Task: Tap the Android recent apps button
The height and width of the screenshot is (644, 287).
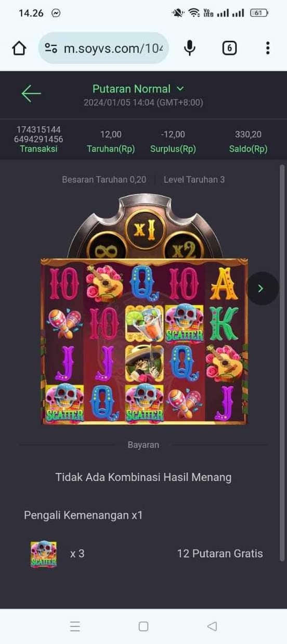Action: 75,626
